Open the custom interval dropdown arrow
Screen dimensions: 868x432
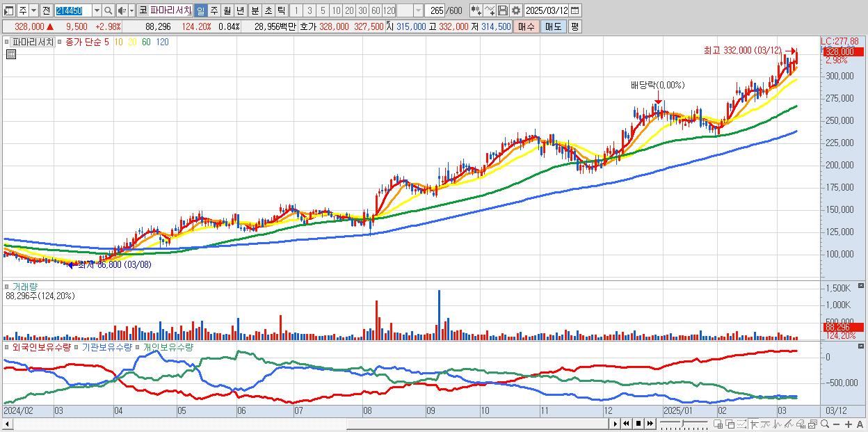click(x=418, y=10)
